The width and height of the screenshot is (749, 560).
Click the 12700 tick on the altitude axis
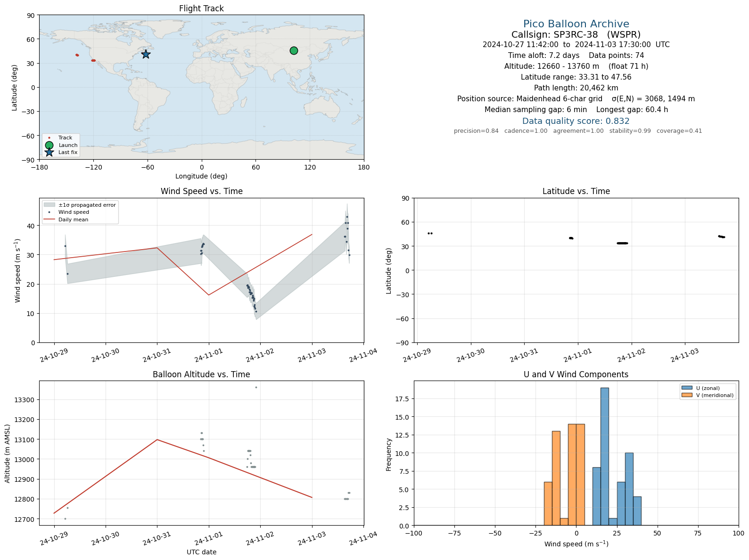point(25,519)
